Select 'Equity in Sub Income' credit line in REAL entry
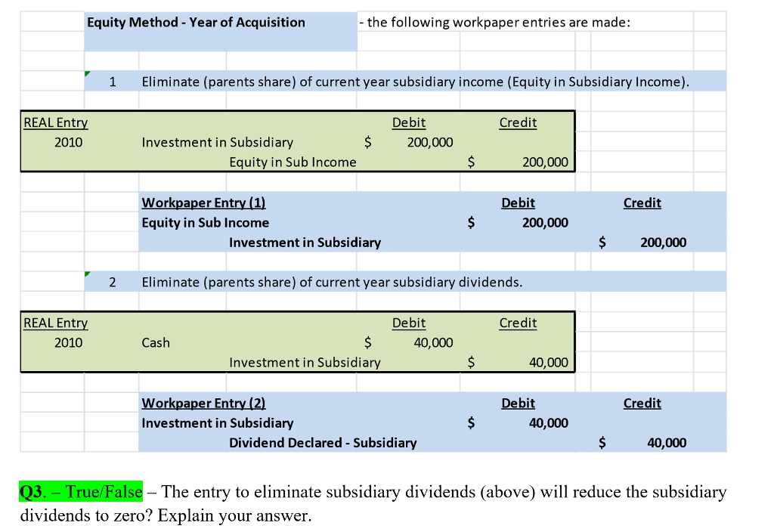 coord(293,162)
